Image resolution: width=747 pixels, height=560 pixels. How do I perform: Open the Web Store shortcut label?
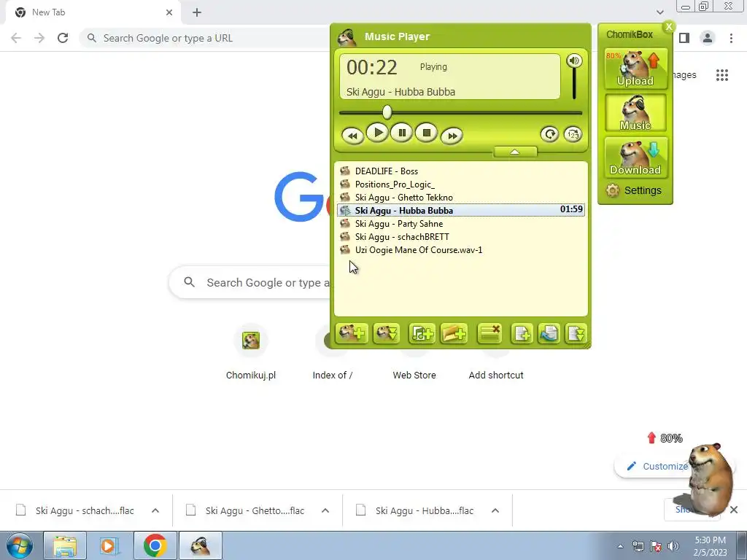[414, 376]
